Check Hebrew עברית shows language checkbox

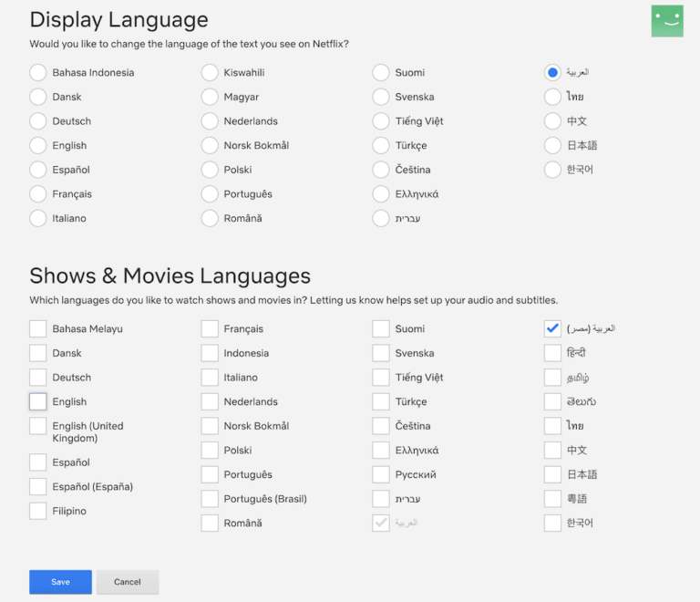pos(381,499)
